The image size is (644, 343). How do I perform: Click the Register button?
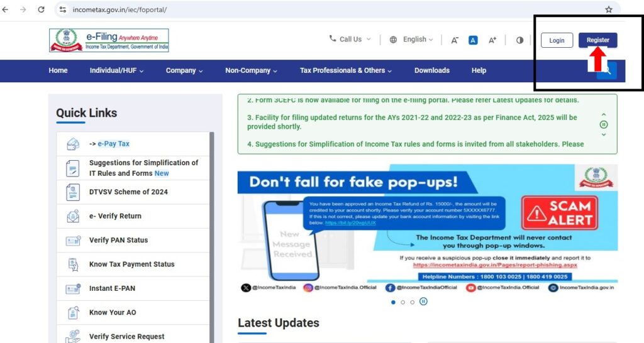[x=597, y=40]
